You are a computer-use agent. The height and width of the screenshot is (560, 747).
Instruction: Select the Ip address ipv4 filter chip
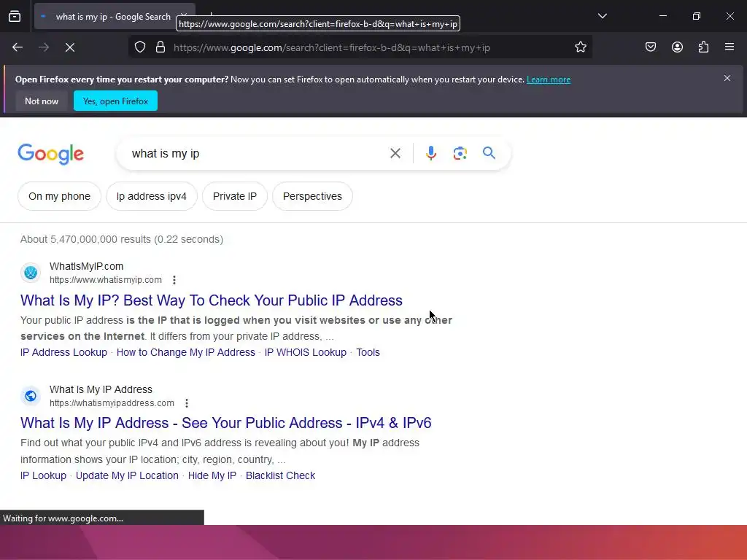[152, 196]
